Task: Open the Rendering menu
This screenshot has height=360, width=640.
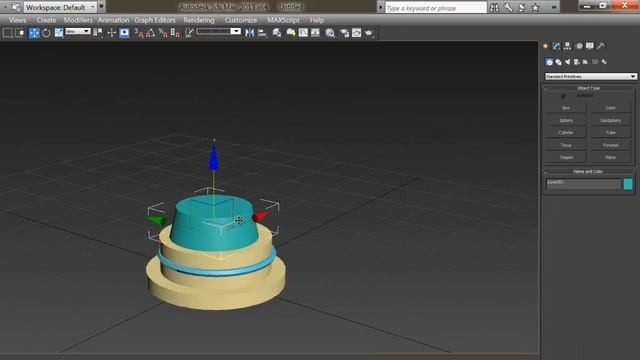Action: click(x=199, y=20)
